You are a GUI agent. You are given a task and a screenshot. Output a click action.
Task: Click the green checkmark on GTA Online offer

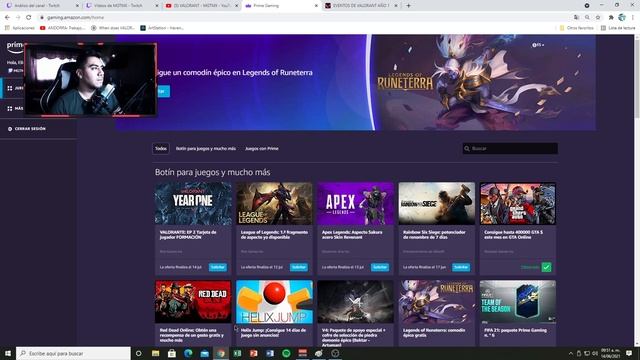(547, 267)
